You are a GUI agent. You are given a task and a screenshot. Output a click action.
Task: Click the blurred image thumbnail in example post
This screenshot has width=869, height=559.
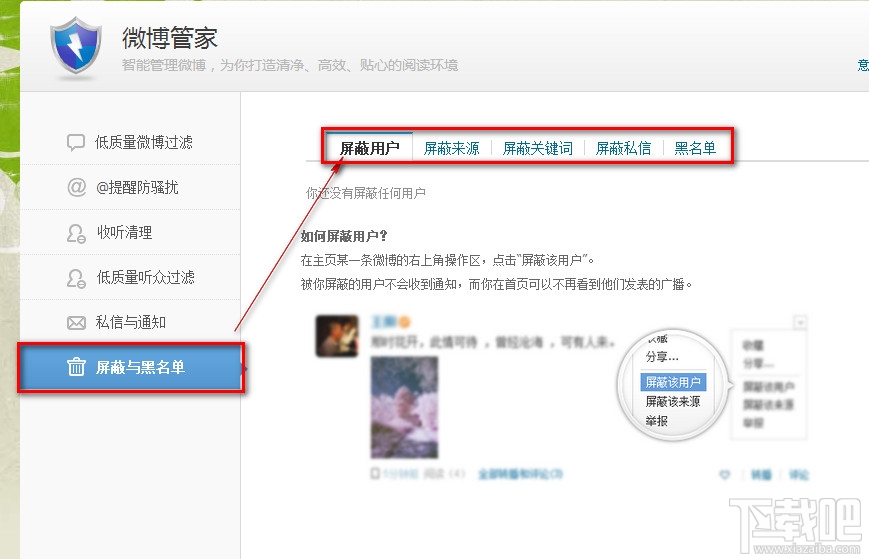404,407
